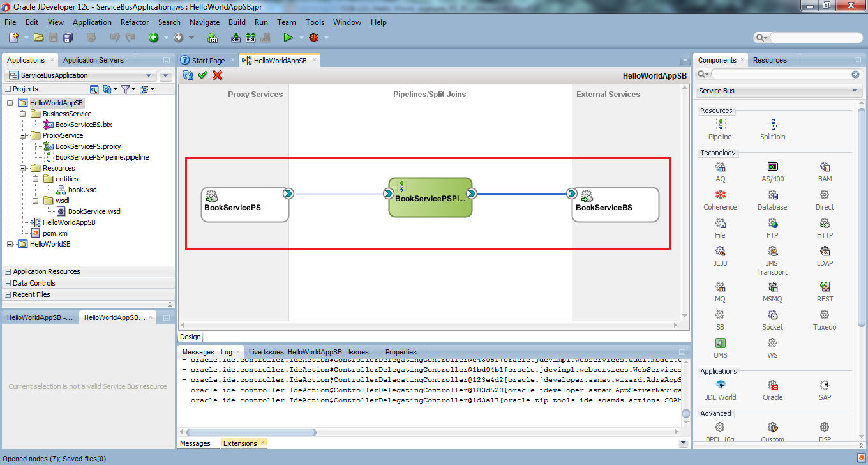Expand the HelloWorldSB project node

[10, 244]
